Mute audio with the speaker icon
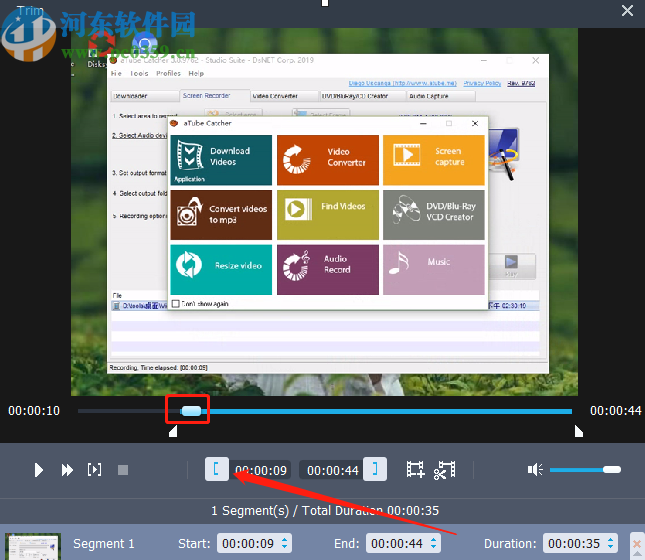Screen dimensions: 645x560 (x=535, y=469)
